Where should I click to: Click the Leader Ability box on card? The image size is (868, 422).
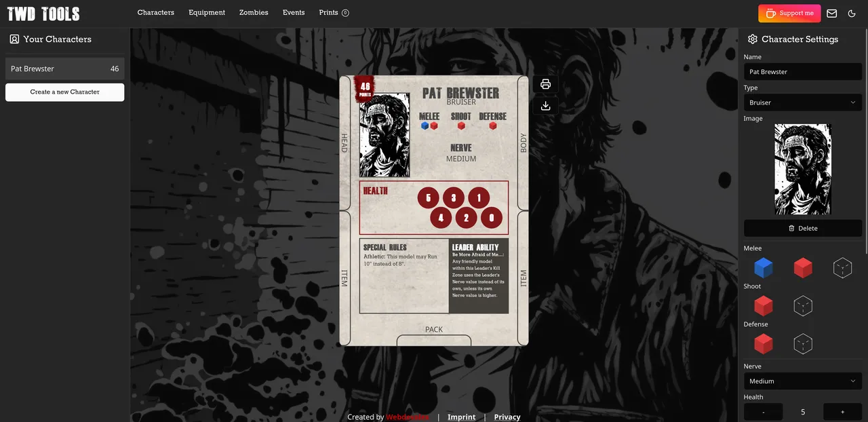point(479,275)
